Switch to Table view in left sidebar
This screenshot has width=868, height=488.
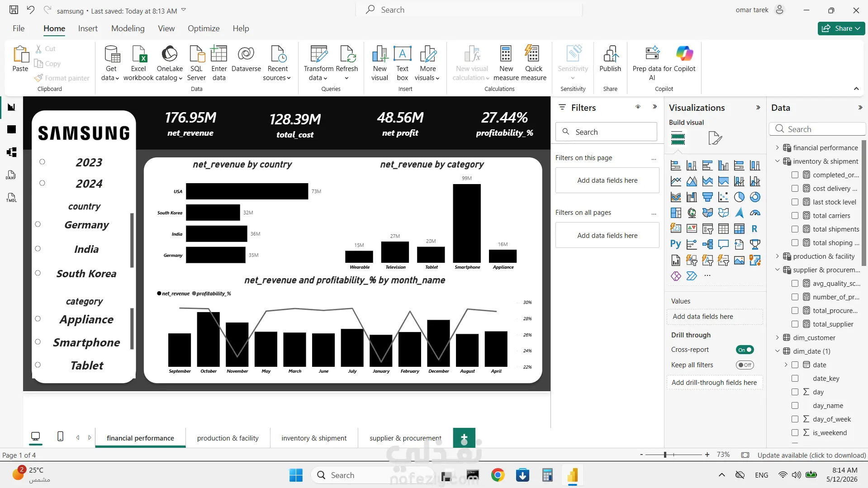(12, 129)
